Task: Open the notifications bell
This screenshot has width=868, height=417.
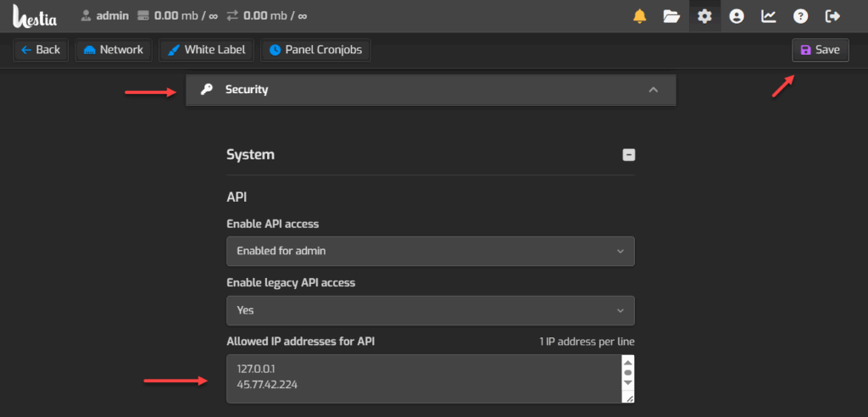Action: click(640, 16)
